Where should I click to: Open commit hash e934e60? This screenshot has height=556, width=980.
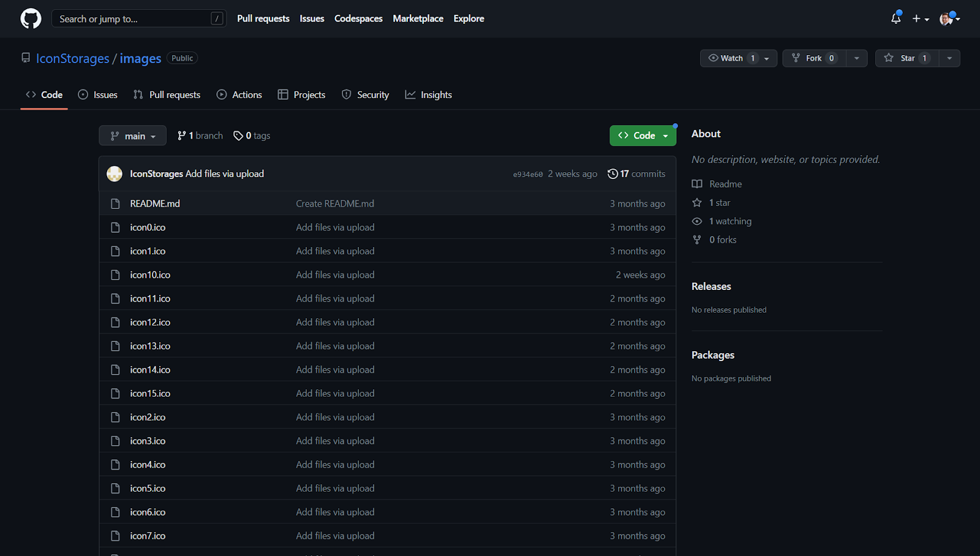click(x=528, y=175)
